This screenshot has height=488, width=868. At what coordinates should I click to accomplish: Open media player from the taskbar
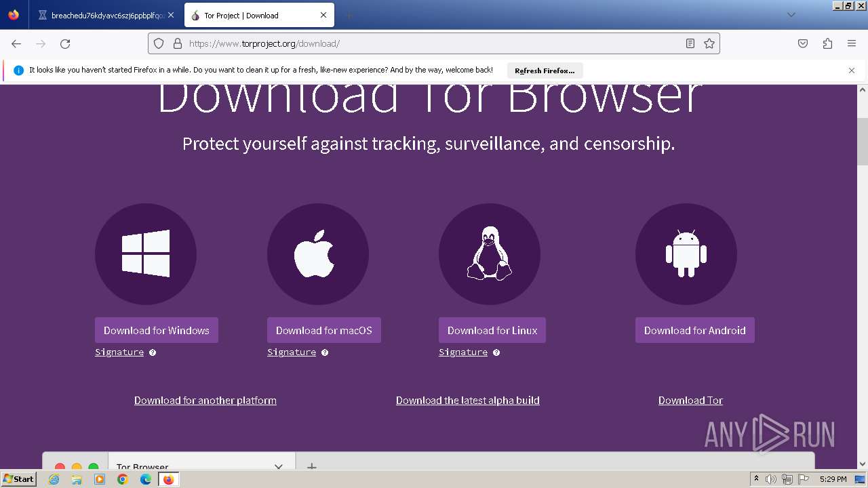[100, 479]
